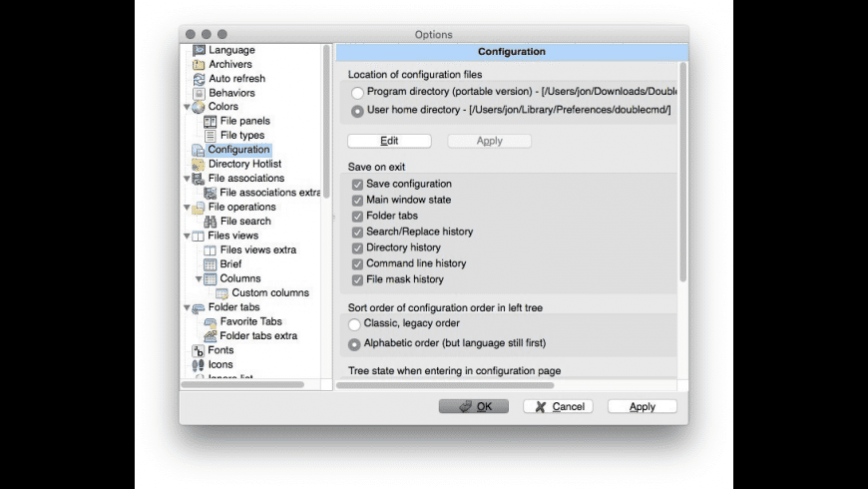Toggle File mask history checkbox

357,280
